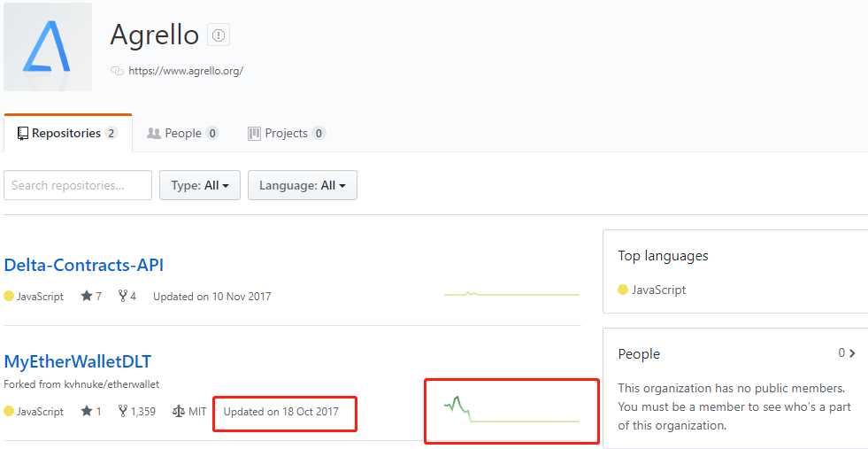The width and height of the screenshot is (868, 449).
Task: Click the Top languages heading
Action: coord(664,256)
